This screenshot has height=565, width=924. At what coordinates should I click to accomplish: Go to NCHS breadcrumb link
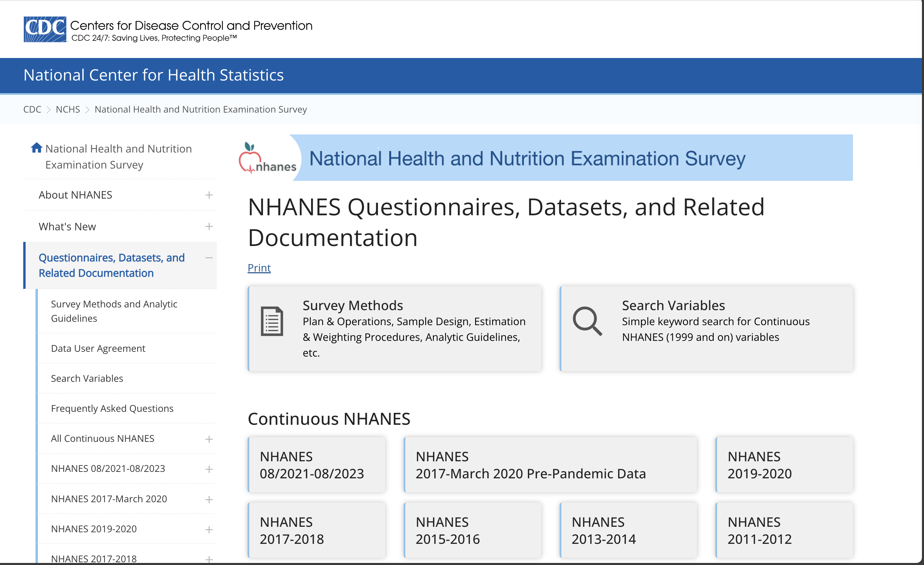pyautogui.click(x=68, y=110)
